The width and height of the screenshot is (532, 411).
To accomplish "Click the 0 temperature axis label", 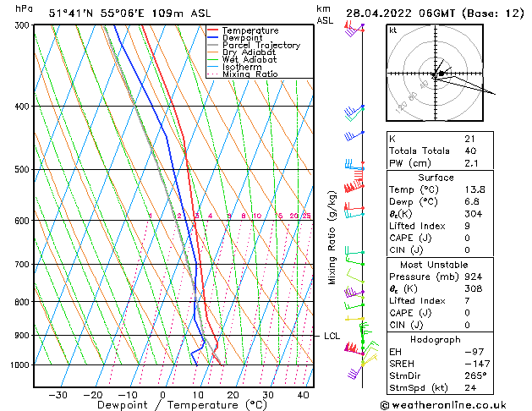I will pos(163,395).
